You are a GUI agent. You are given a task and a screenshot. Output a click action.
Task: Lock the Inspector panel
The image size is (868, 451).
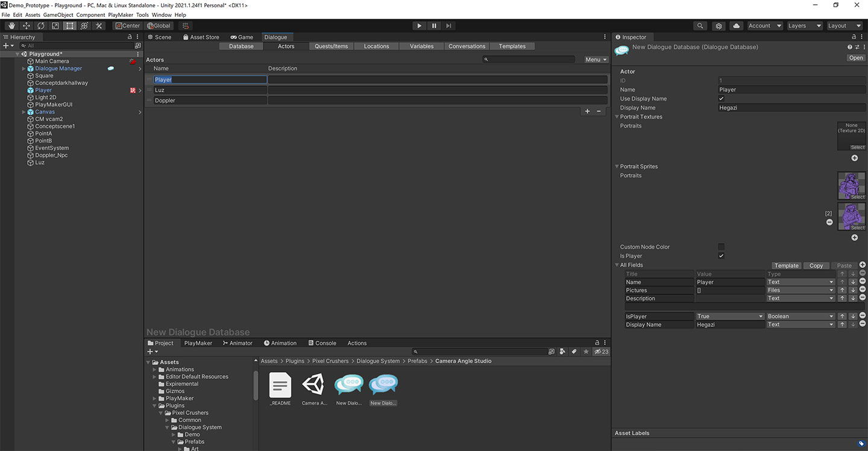pyautogui.click(x=855, y=37)
